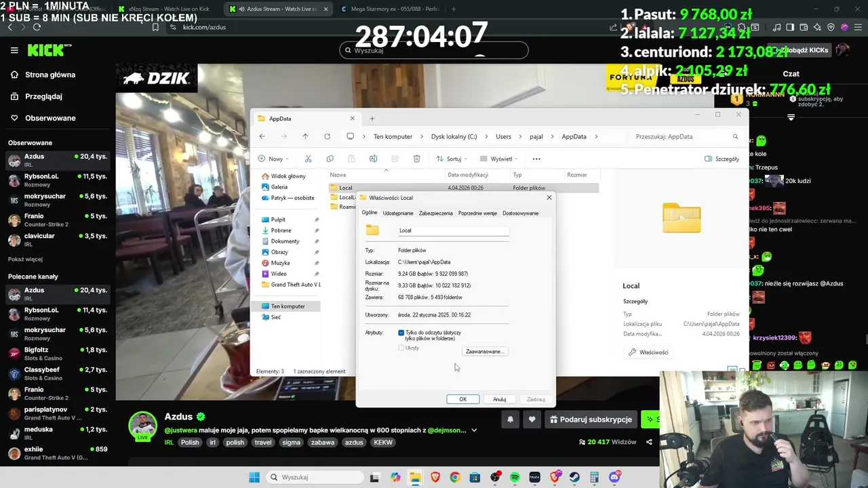Switch to the Udostępnianie tab
Screen dimensions: 868x488
pyautogui.click(x=398, y=213)
